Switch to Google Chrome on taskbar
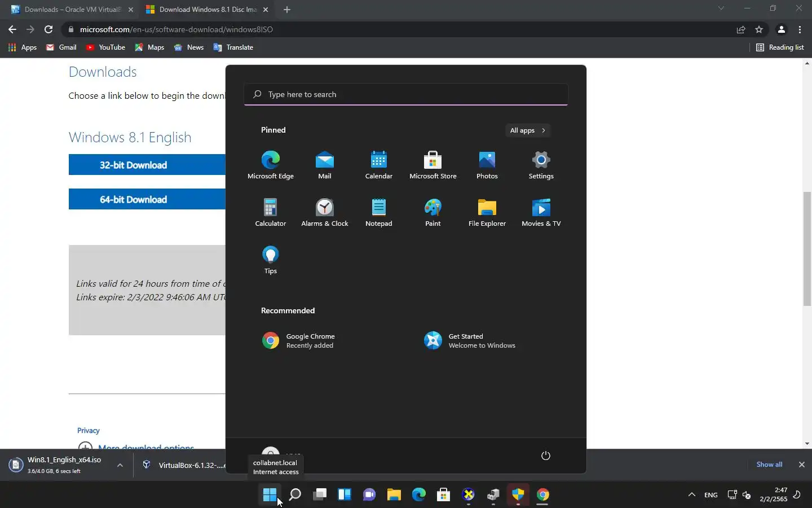The width and height of the screenshot is (812, 508). [x=543, y=495]
